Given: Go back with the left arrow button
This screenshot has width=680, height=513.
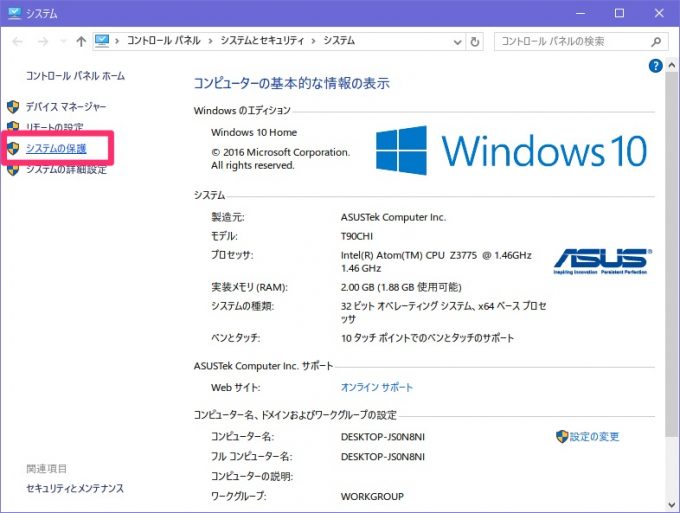Looking at the screenshot, I should point(17,42).
